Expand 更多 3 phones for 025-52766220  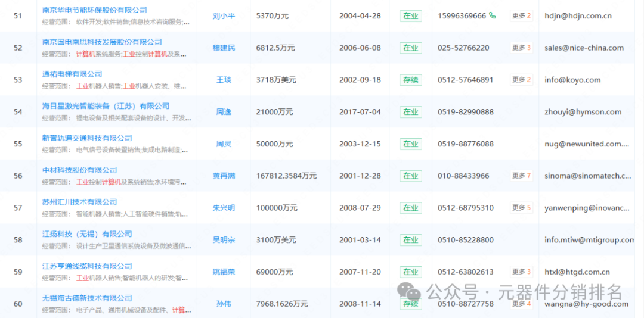click(x=522, y=48)
